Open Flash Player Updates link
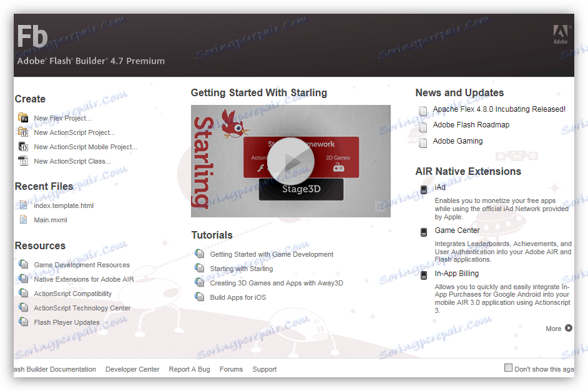The image size is (588, 391). [x=67, y=322]
